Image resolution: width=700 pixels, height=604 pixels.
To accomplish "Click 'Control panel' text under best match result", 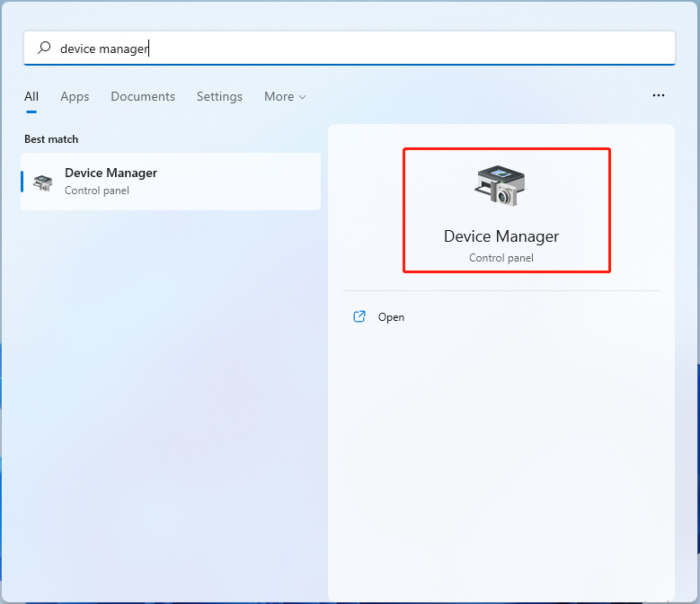I will pyautogui.click(x=97, y=191).
